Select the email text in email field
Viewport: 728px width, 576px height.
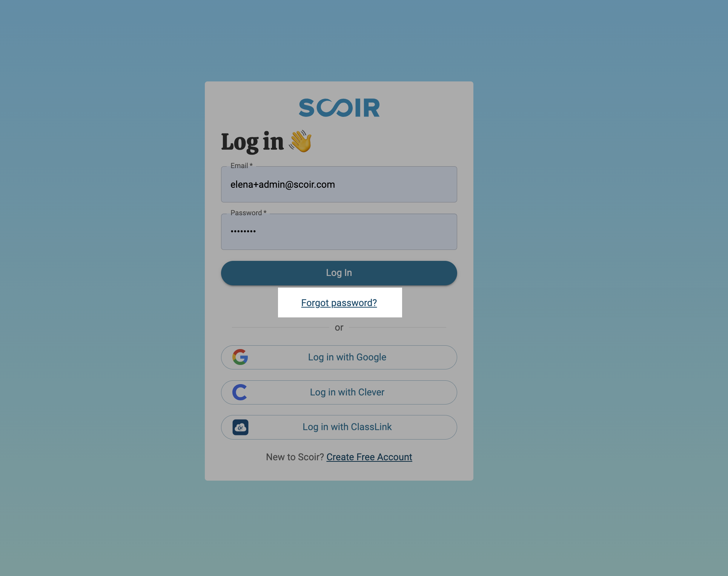tap(283, 184)
